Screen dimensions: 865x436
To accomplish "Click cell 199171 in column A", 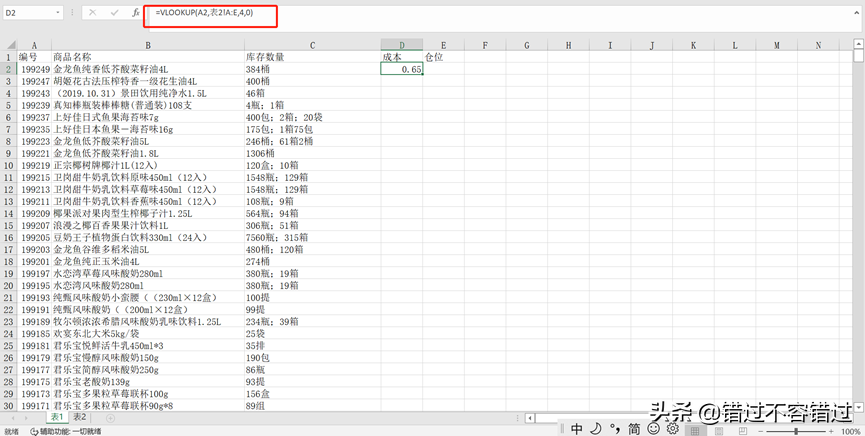I will point(36,406).
